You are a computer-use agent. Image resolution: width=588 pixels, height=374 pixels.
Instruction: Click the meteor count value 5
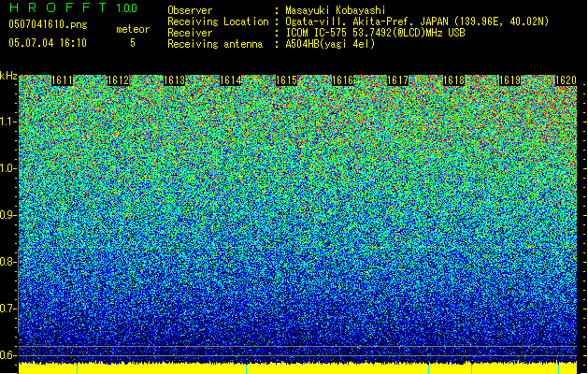[133, 43]
